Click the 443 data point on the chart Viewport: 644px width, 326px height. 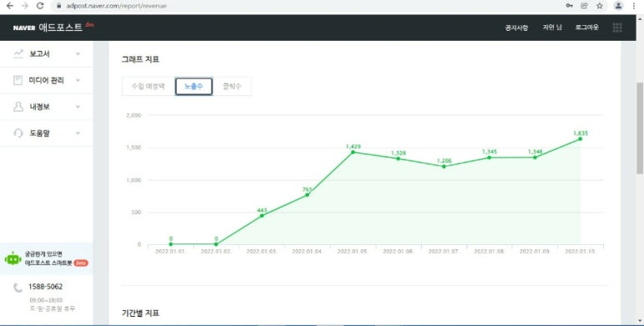click(262, 215)
